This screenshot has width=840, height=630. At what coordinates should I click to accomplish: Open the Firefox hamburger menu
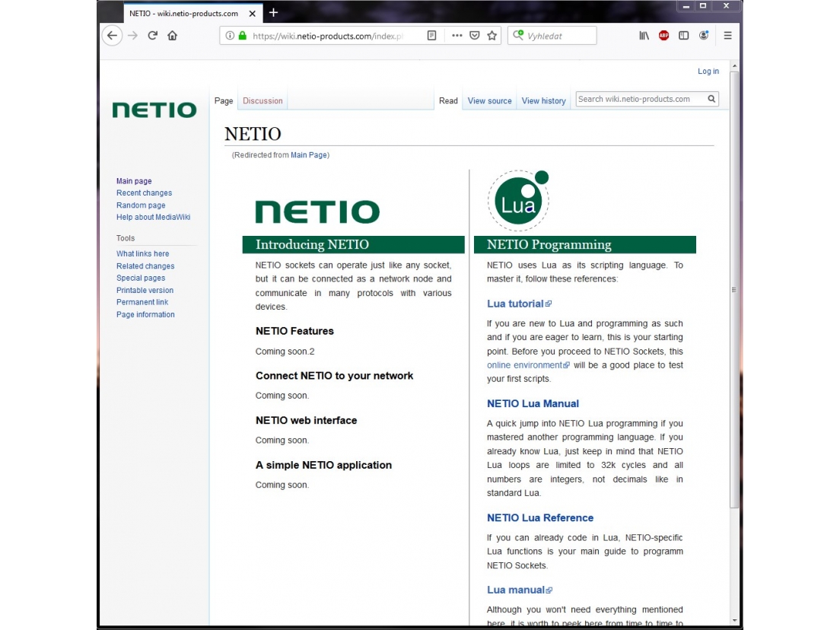pos(727,36)
